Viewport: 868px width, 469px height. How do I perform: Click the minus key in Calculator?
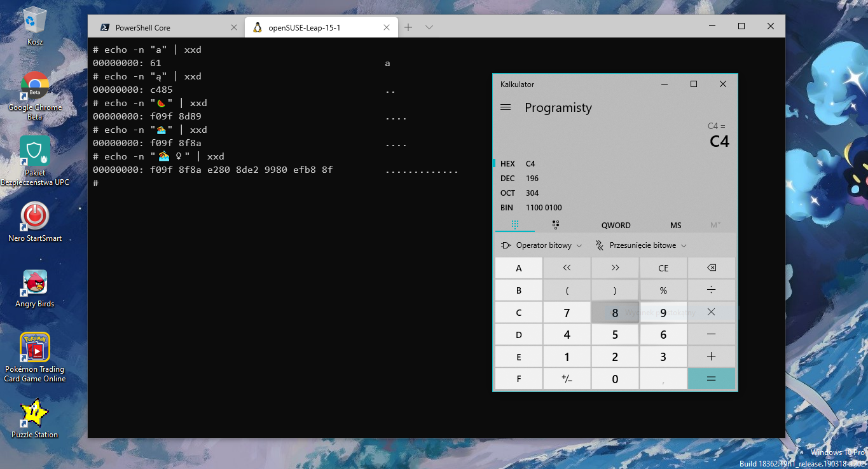[x=712, y=334]
